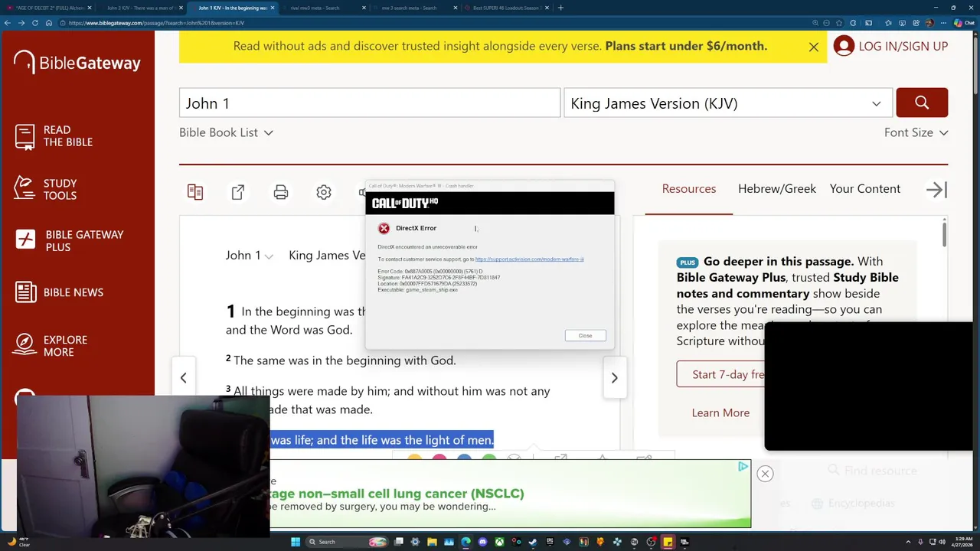This screenshot has width=980, height=551.
Task: Go to the next chapter arrow
Action: tap(614, 377)
